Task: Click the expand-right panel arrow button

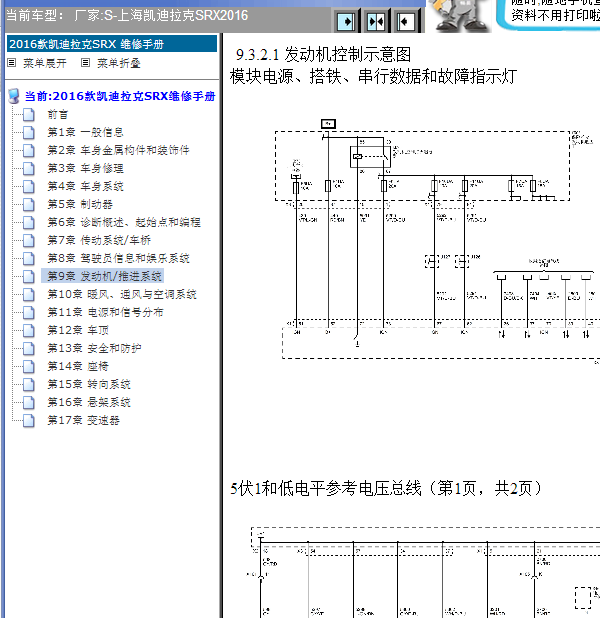Action: pos(347,21)
